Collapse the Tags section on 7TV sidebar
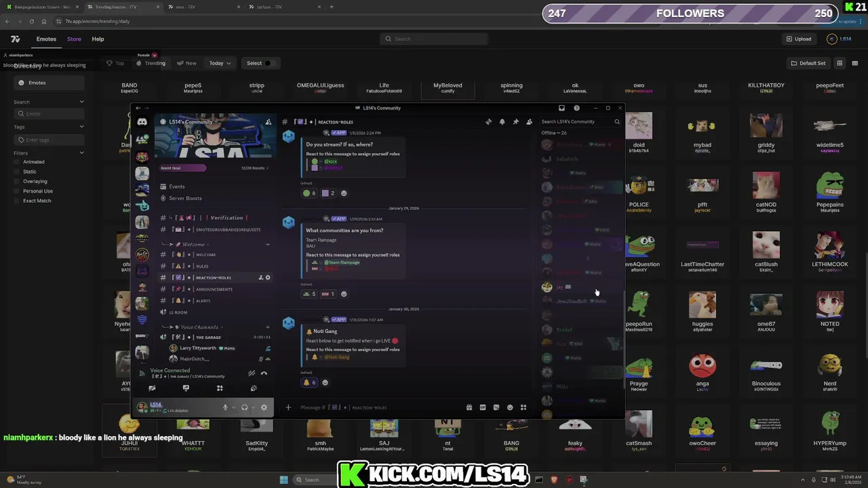This screenshot has width=868, height=488. [81, 126]
